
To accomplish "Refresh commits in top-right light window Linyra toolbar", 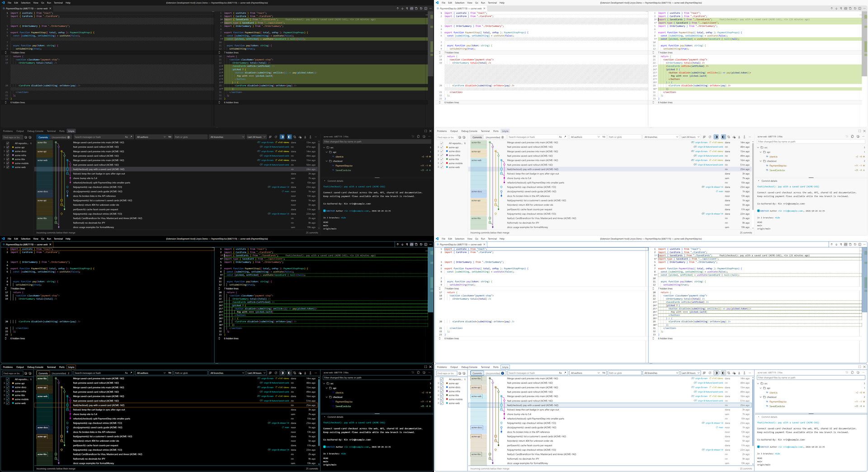I will [710, 137].
